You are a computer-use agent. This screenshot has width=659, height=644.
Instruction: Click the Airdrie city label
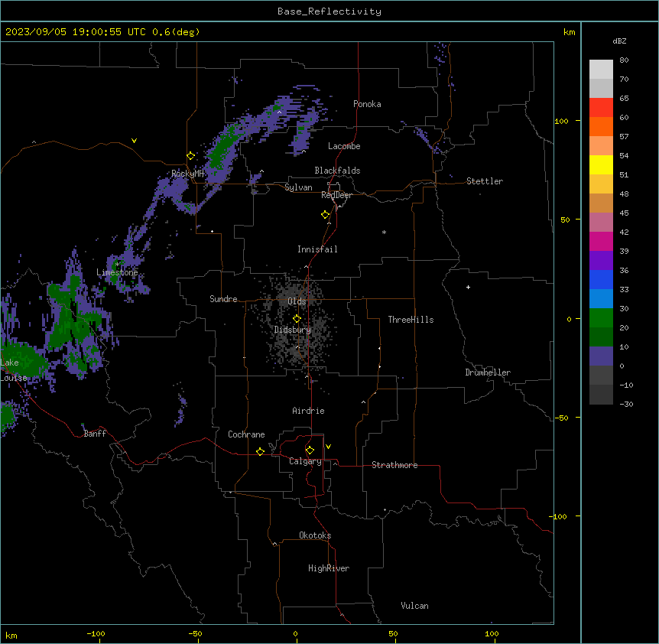click(x=308, y=411)
